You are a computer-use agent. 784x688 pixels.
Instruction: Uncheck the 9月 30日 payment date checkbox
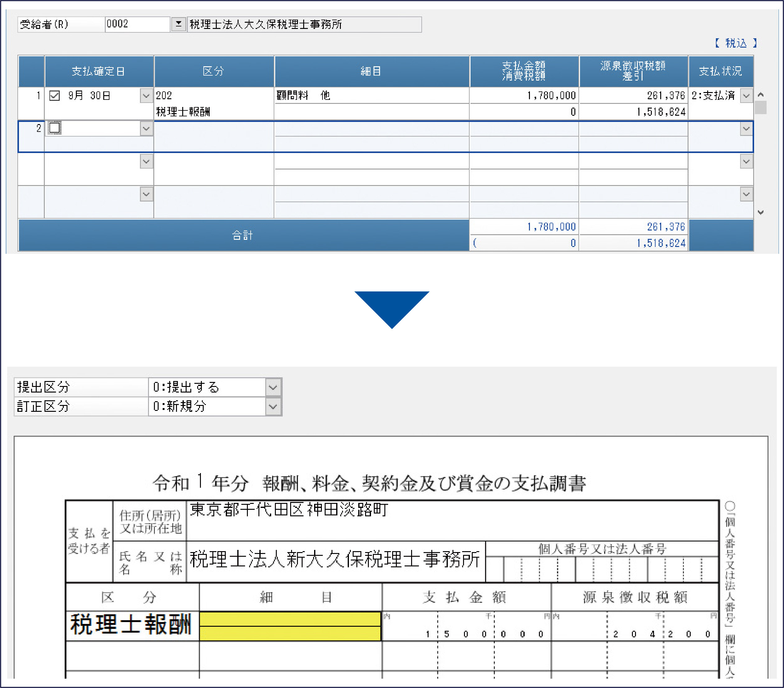coord(54,95)
